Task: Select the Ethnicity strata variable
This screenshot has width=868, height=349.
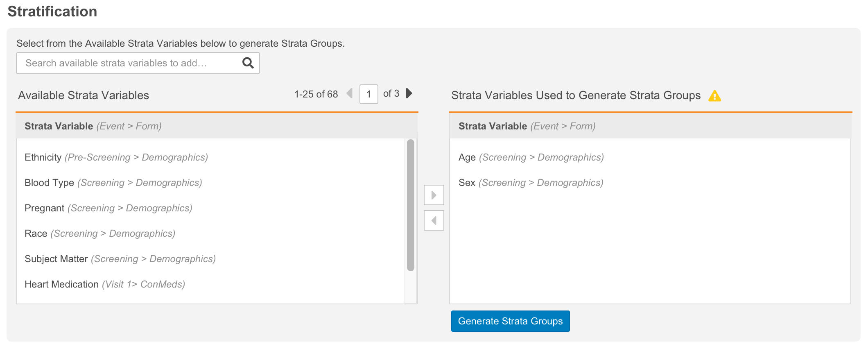Action: click(43, 157)
